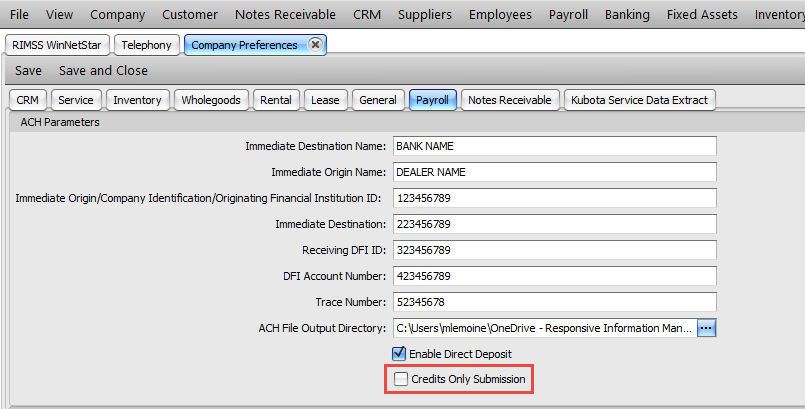Open the File menu

pyautogui.click(x=20, y=15)
